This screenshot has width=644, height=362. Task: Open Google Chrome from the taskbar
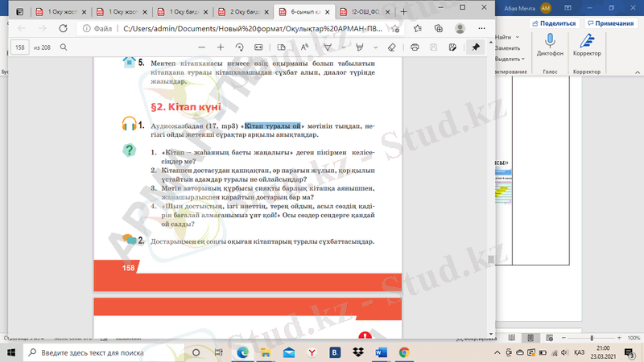point(404,352)
